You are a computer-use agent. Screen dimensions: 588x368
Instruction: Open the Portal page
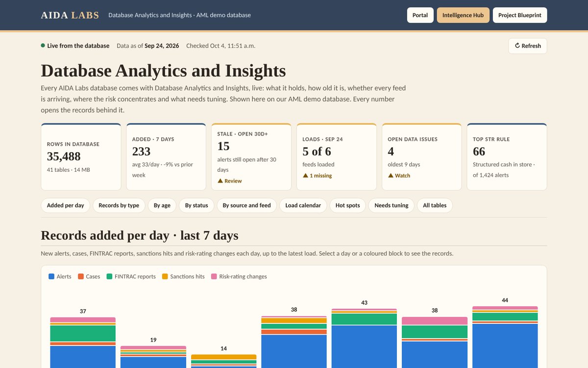[420, 15]
